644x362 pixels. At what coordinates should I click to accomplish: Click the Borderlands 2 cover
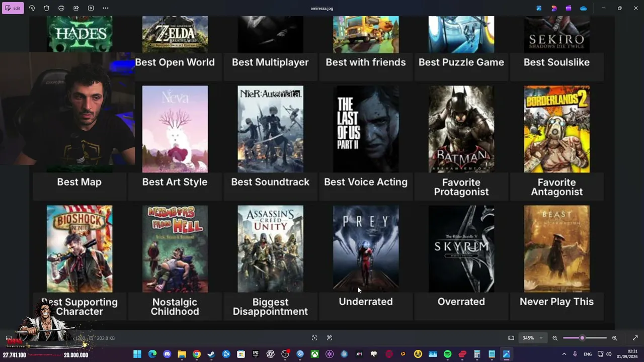coord(556,129)
